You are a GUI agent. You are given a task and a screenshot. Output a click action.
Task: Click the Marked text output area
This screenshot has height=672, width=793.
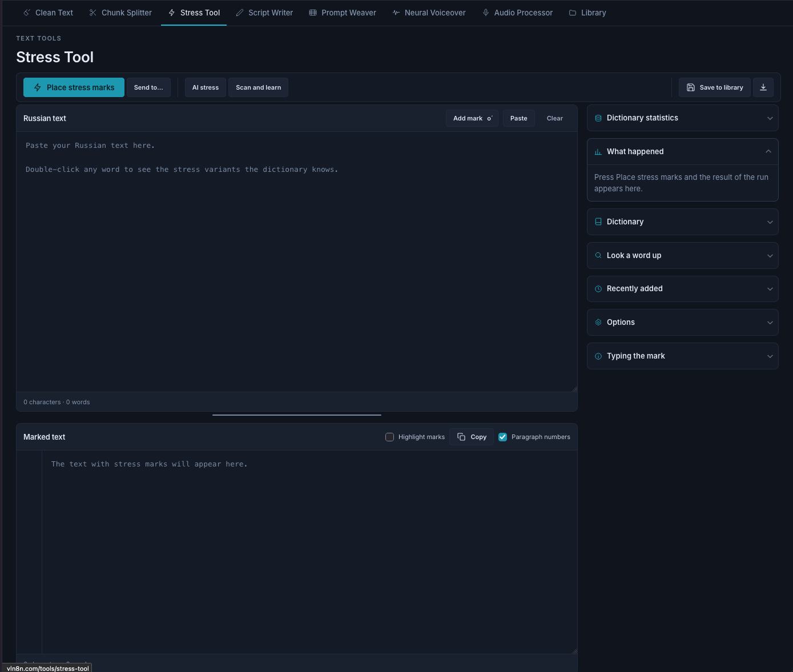click(309, 552)
